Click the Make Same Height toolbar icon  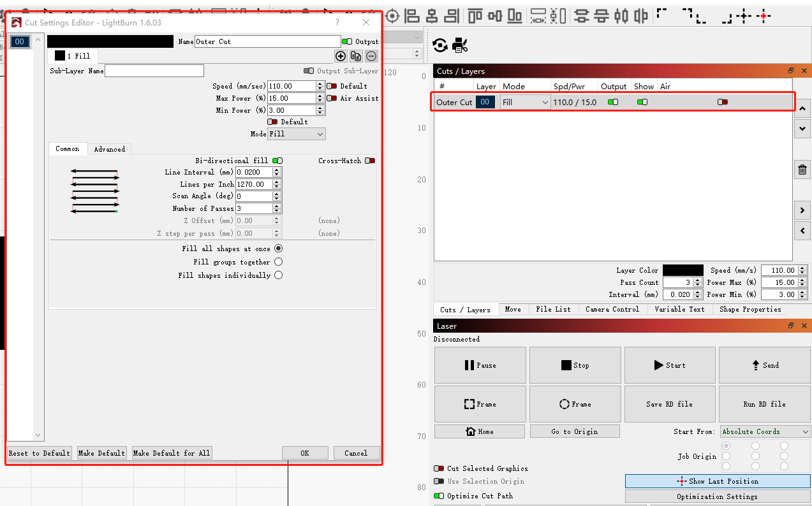coord(557,16)
